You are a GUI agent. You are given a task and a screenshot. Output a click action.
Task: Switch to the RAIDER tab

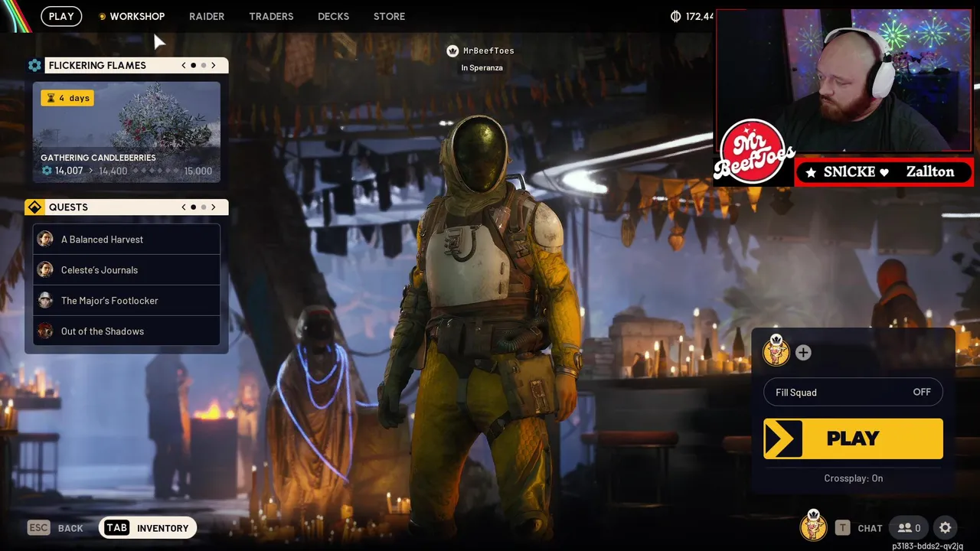click(x=207, y=16)
